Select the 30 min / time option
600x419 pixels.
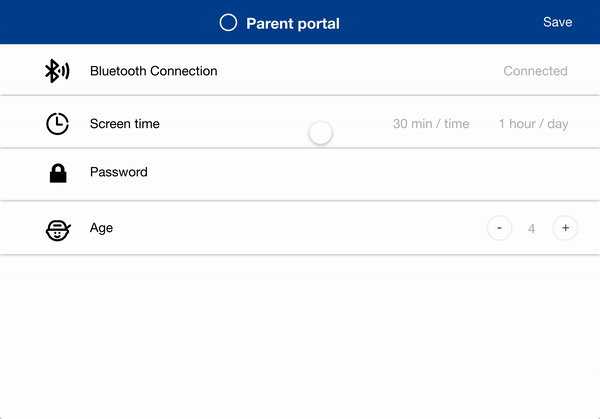click(x=431, y=124)
